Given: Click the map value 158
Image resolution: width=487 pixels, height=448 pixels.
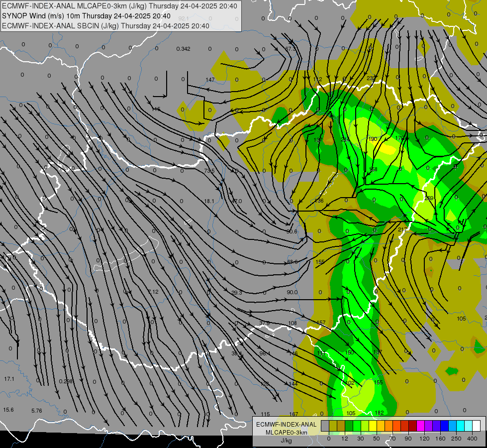Looking at the screenshot, I should point(373,169).
